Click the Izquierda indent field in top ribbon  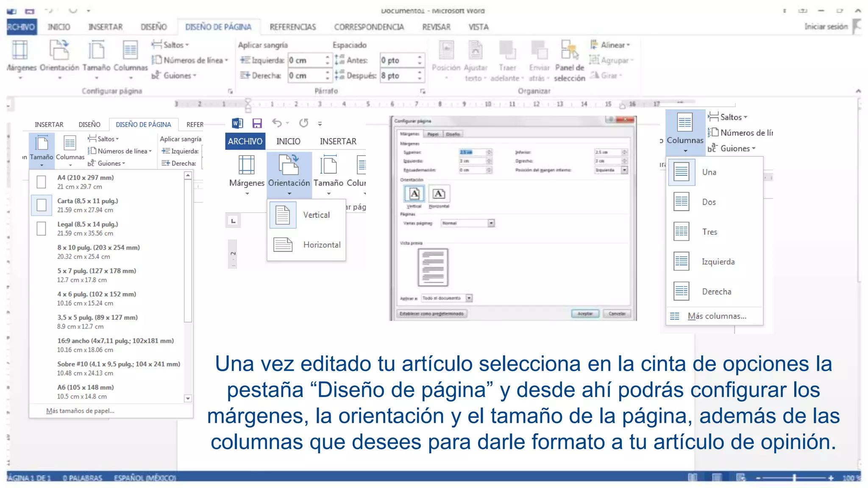(309, 60)
